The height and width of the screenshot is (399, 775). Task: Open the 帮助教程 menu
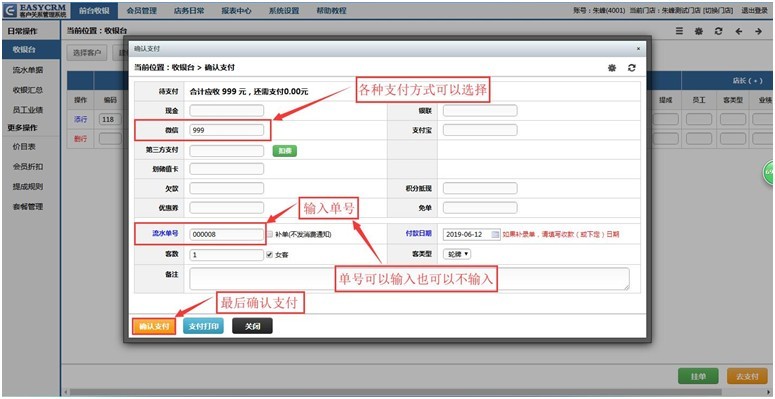[x=331, y=10]
